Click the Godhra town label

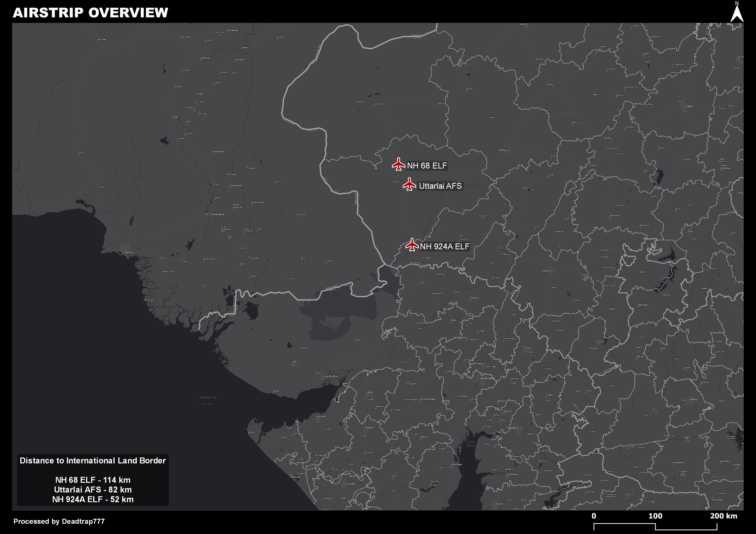pyautogui.click(x=550, y=395)
